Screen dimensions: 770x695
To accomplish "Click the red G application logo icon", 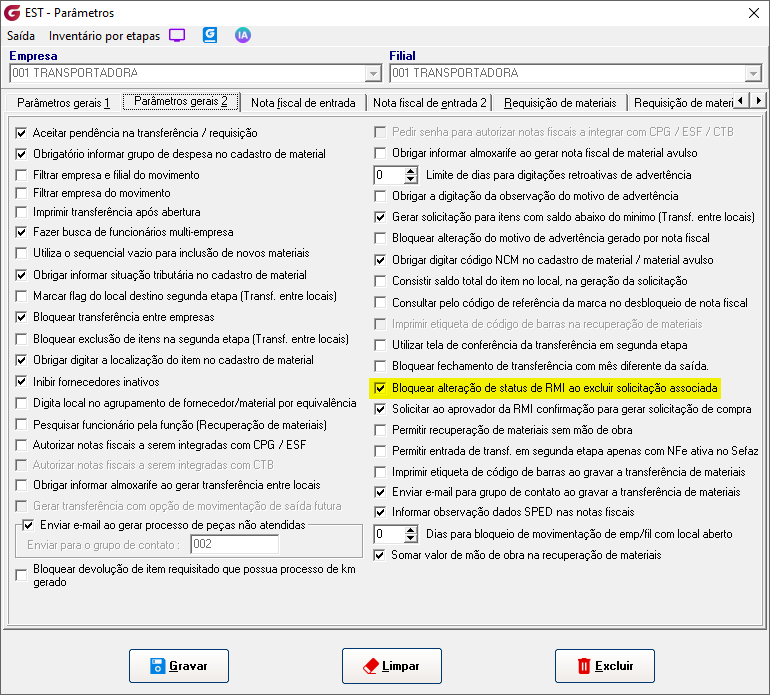I will click(x=12, y=13).
